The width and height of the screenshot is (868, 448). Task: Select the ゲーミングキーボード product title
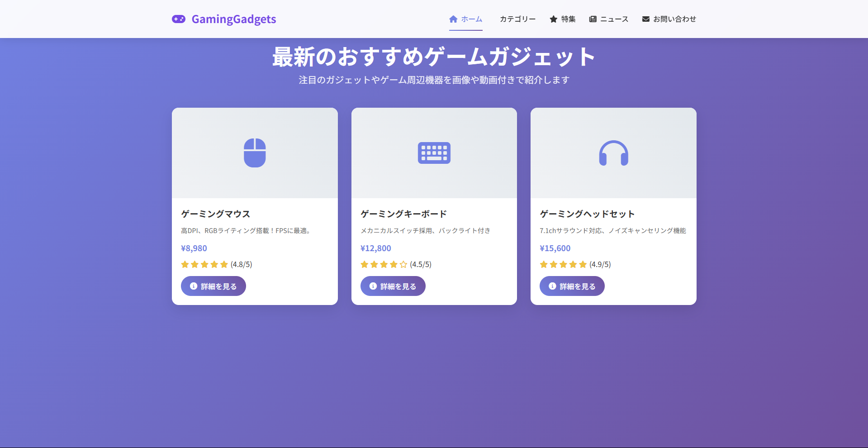click(x=403, y=214)
